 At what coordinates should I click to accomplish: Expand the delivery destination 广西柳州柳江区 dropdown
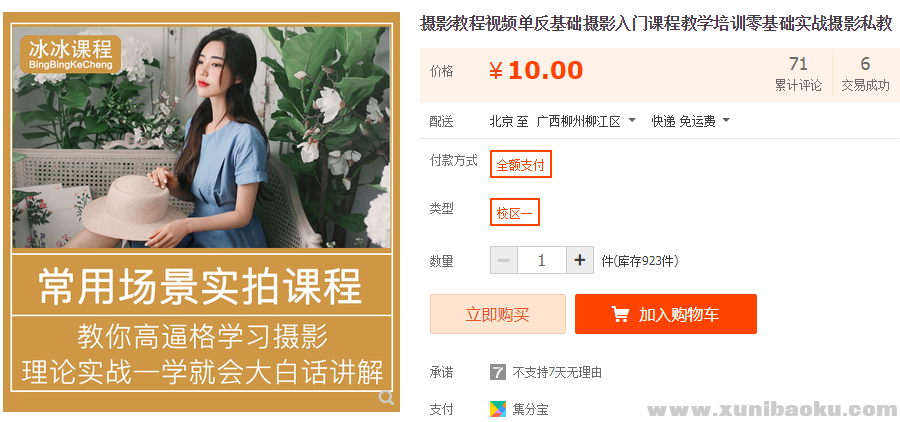point(586,121)
